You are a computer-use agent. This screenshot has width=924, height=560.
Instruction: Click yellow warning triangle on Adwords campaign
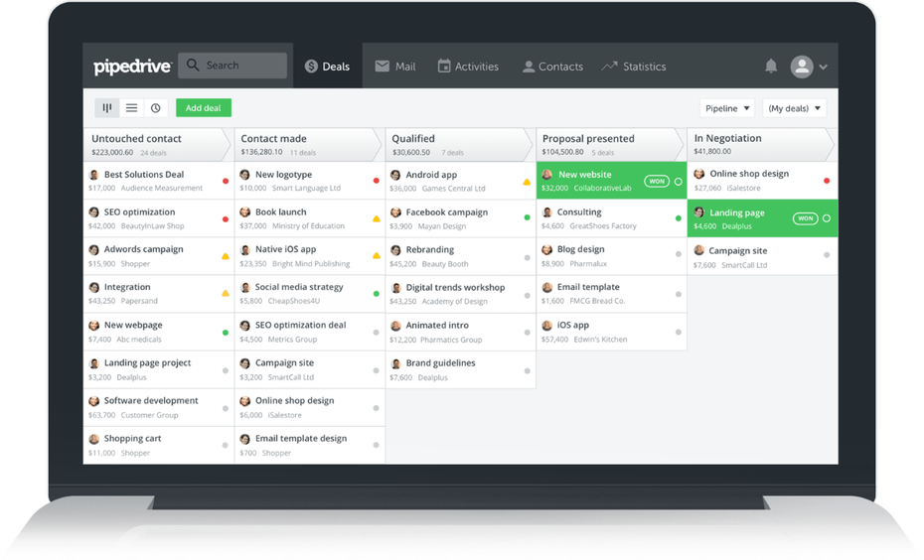(226, 256)
